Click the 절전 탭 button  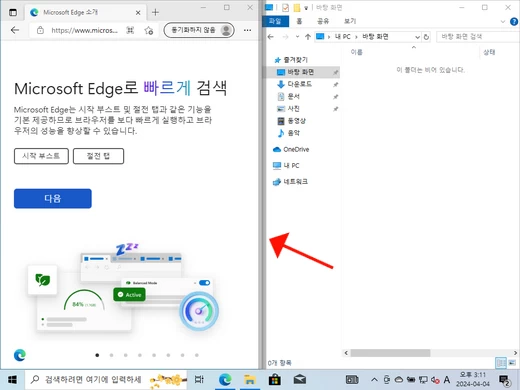click(98, 156)
